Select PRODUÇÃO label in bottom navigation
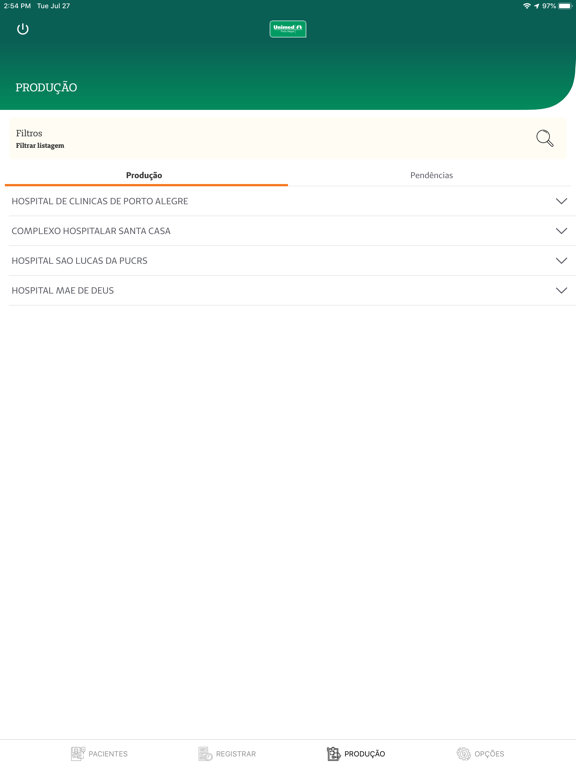Image resolution: width=576 pixels, height=768 pixels. pos(364,754)
